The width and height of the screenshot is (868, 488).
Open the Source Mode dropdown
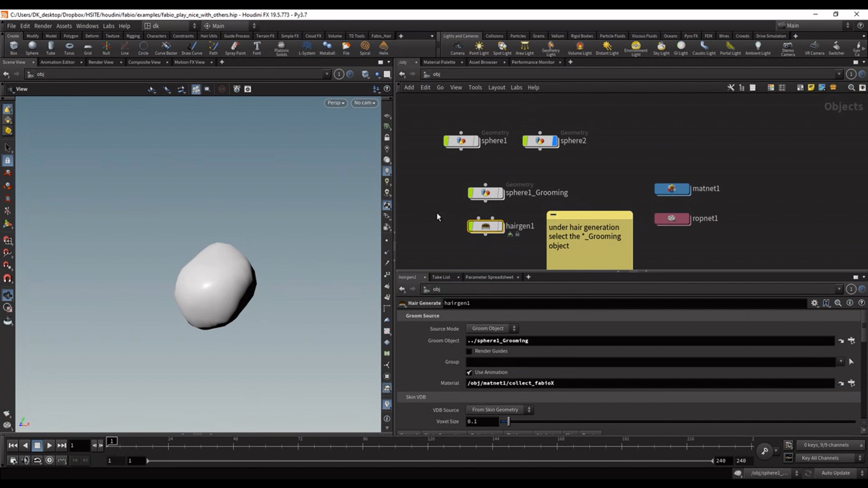click(492, 329)
